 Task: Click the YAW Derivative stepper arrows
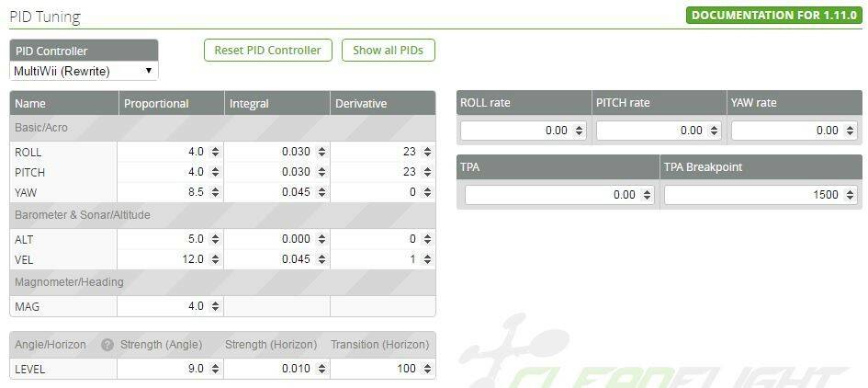427,192
